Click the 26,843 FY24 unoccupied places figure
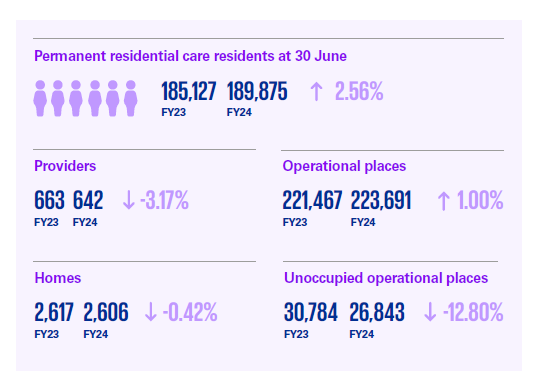 coord(377,312)
